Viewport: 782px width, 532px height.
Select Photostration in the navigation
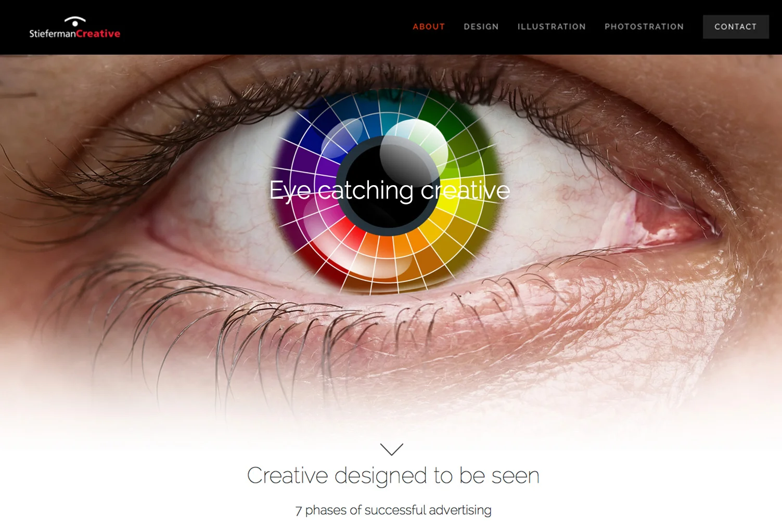click(x=644, y=27)
